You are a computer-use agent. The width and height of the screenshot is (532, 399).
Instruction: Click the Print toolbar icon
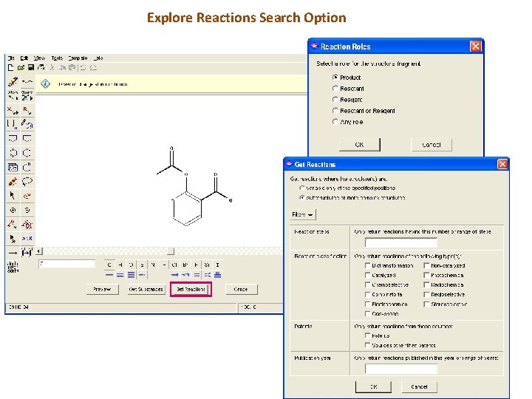[41, 67]
